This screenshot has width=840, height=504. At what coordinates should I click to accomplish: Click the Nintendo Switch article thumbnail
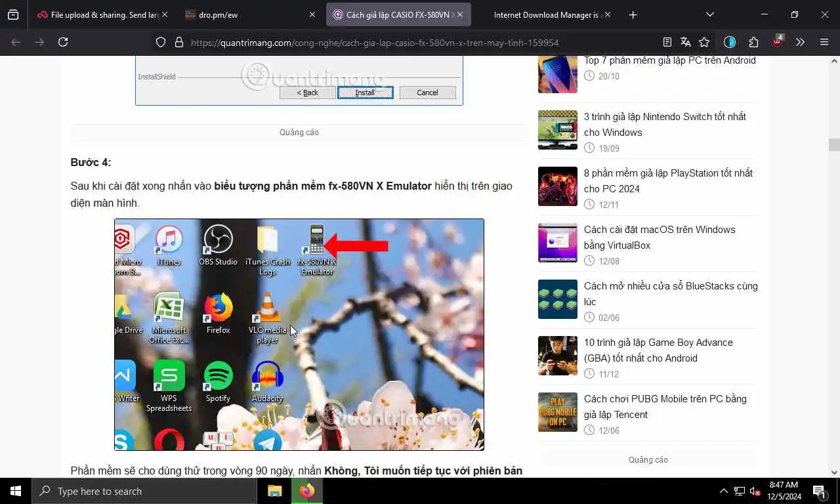(x=558, y=130)
